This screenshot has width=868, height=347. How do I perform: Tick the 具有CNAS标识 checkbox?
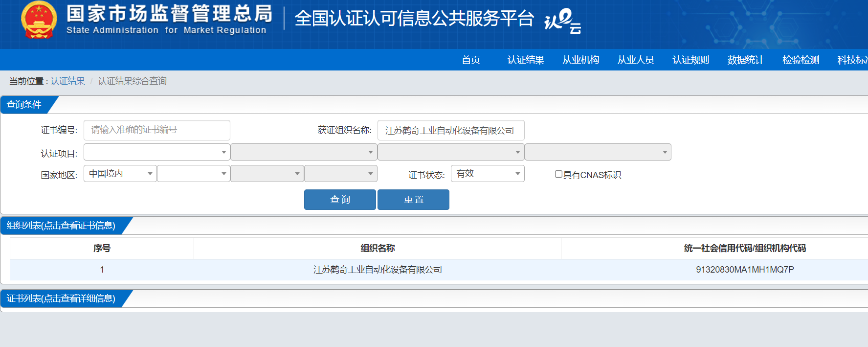click(558, 174)
